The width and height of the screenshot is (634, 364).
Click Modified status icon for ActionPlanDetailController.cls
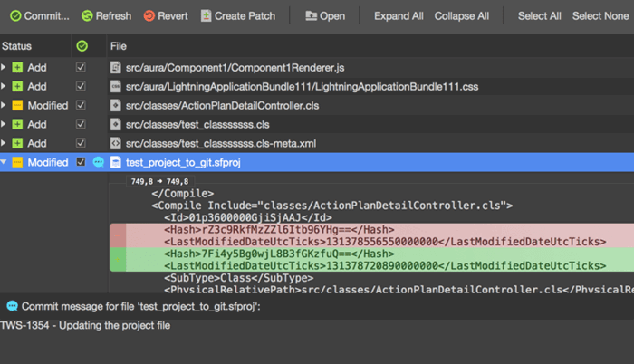[17, 106]
